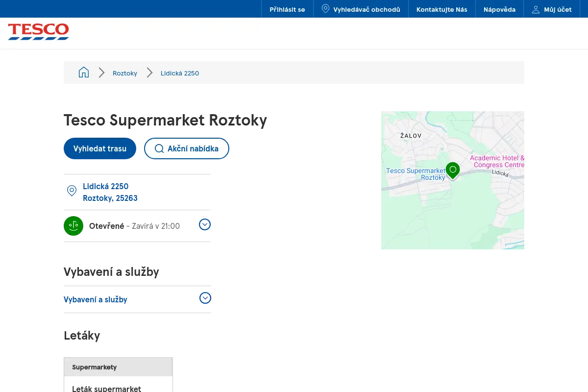Screen dimensions: 588x392
Task: Click Vybavení a služby collapsible link
Action: click(96, 299)
